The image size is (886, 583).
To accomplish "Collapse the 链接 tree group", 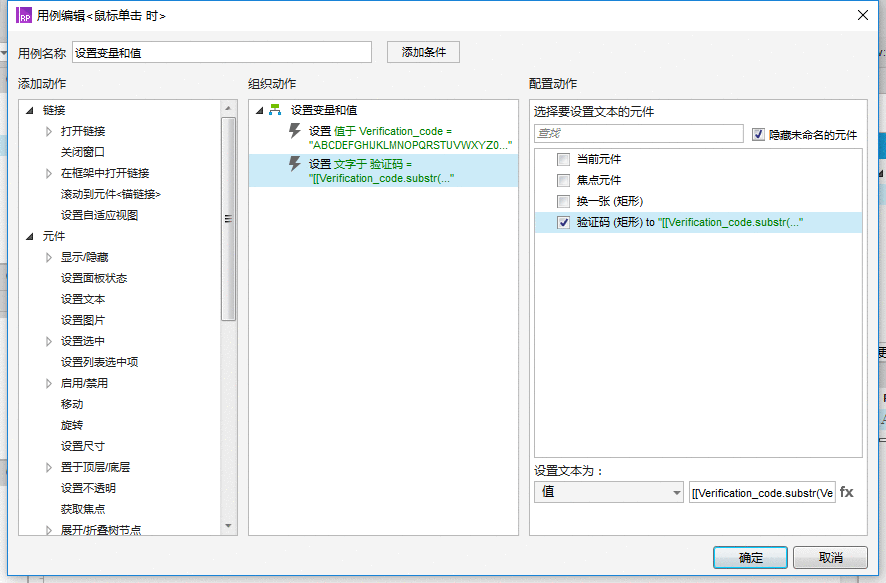I will [29, 110].
